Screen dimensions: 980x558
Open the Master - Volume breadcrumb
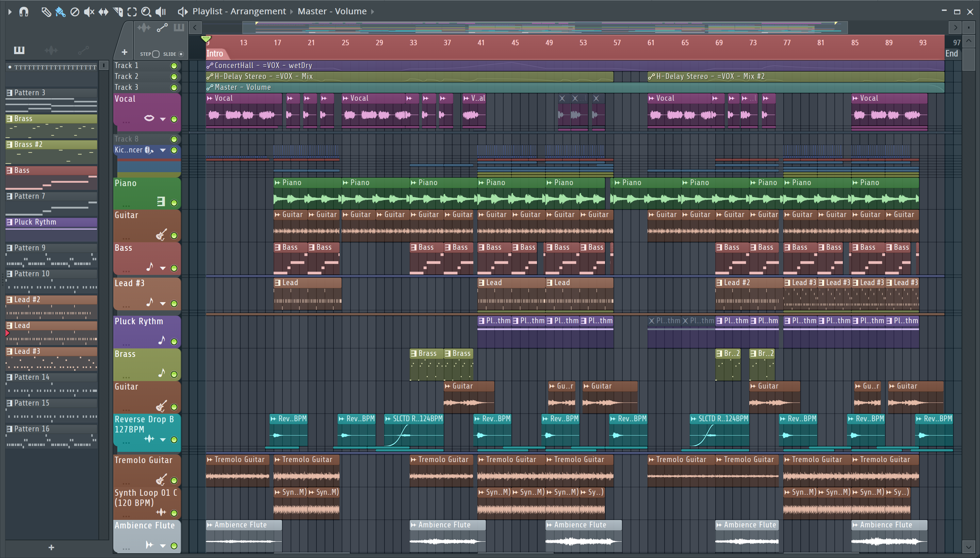coord(332,12)
